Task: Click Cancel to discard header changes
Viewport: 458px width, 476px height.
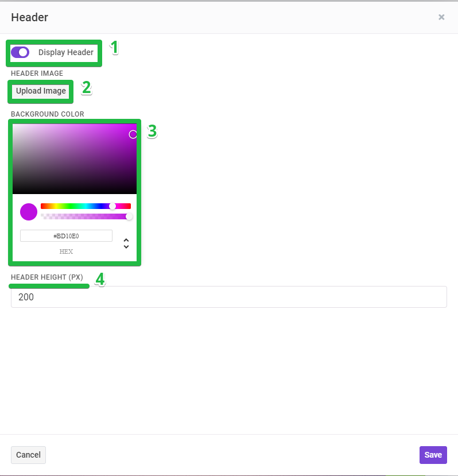Action: 28,455
